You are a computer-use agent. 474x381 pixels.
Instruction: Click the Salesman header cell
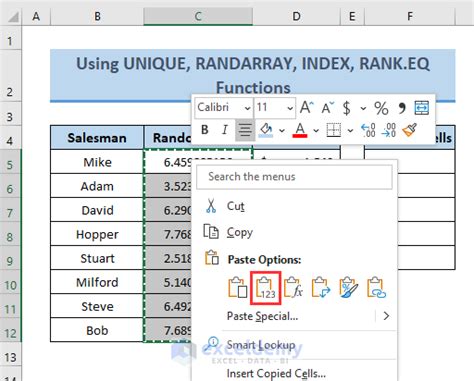pyautogui.click(x=97, y=138)
